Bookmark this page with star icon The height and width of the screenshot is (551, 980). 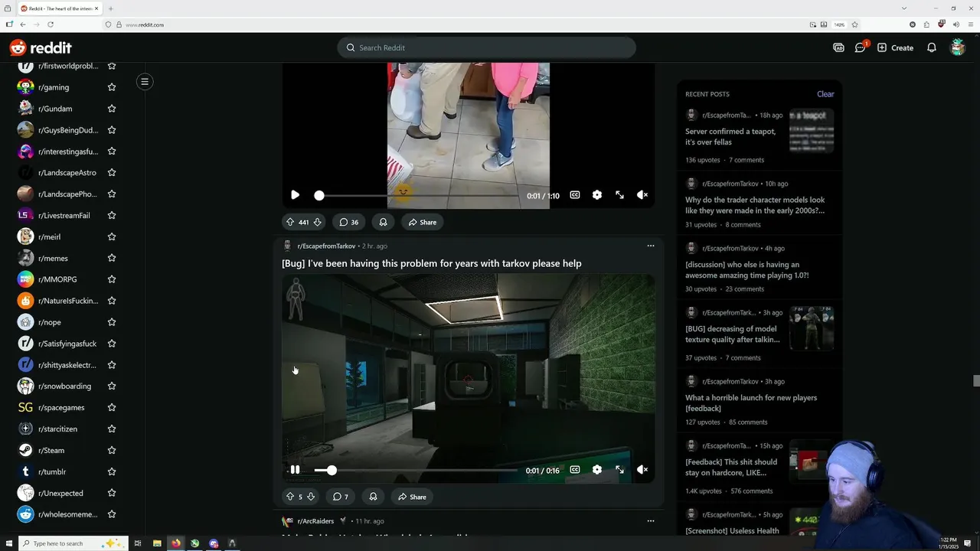(x=855, y=24)
